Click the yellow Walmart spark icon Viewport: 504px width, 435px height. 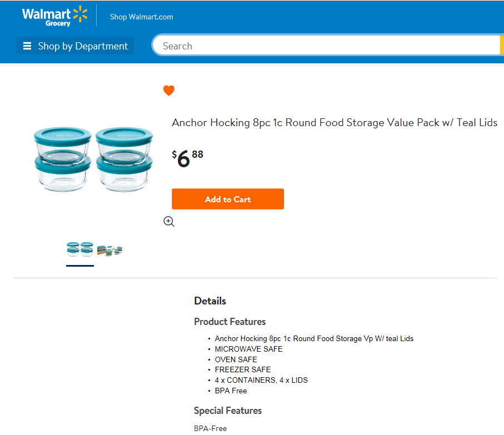pos(80,14)
